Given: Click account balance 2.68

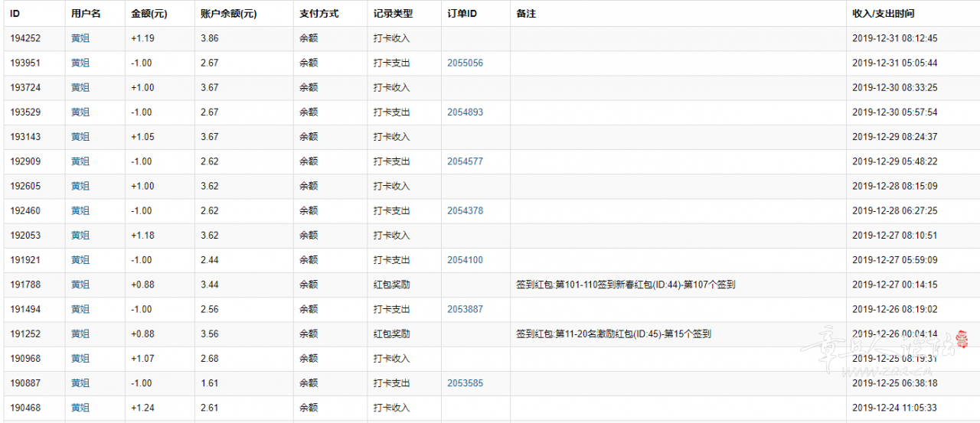Looking at the screenshot, I should pyautogui.click(x=209, y=359).
